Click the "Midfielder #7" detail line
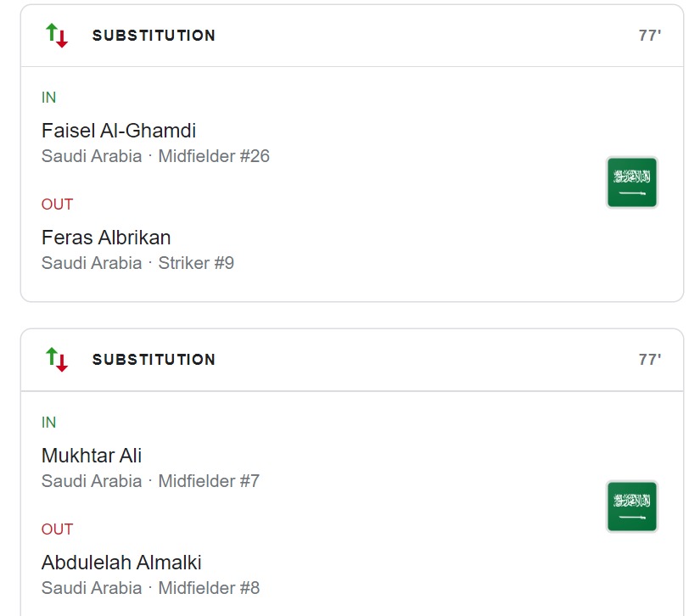 209,481
